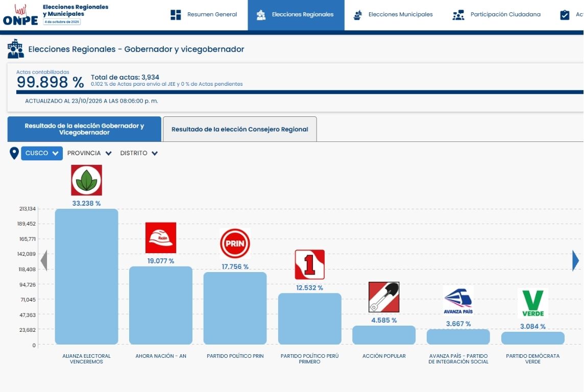The image size is (584, 392).
Task: Click the Participación Ciudadana people icon
Action: pos(458,15)
